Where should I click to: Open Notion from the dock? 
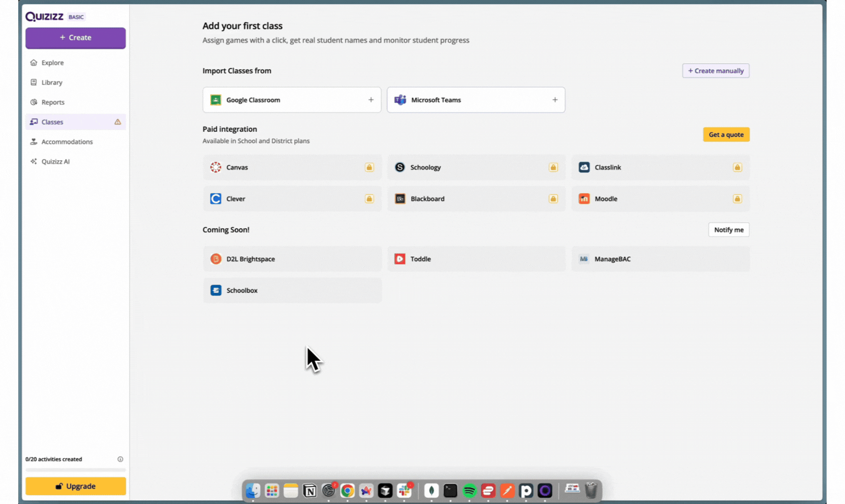pyautogui.click(x=309, y=491)
